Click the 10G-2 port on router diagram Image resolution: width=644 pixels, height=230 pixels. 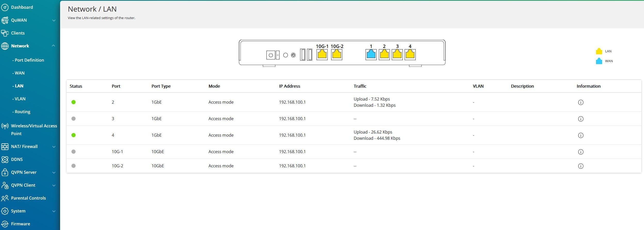click(337, 54)
